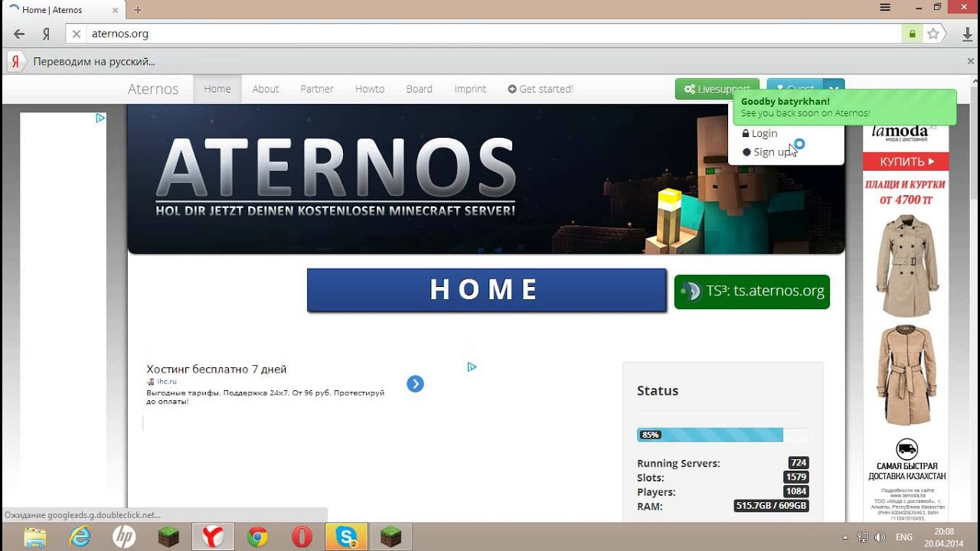
Task: Click the ATERNOS Minecraft header banner
Action: tap(486, 179)
